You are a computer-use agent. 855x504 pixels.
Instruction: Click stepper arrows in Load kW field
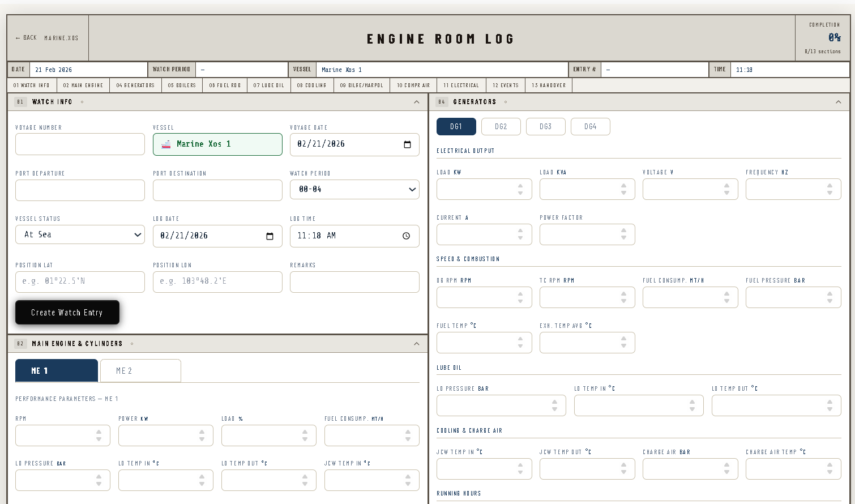(520, 189)
